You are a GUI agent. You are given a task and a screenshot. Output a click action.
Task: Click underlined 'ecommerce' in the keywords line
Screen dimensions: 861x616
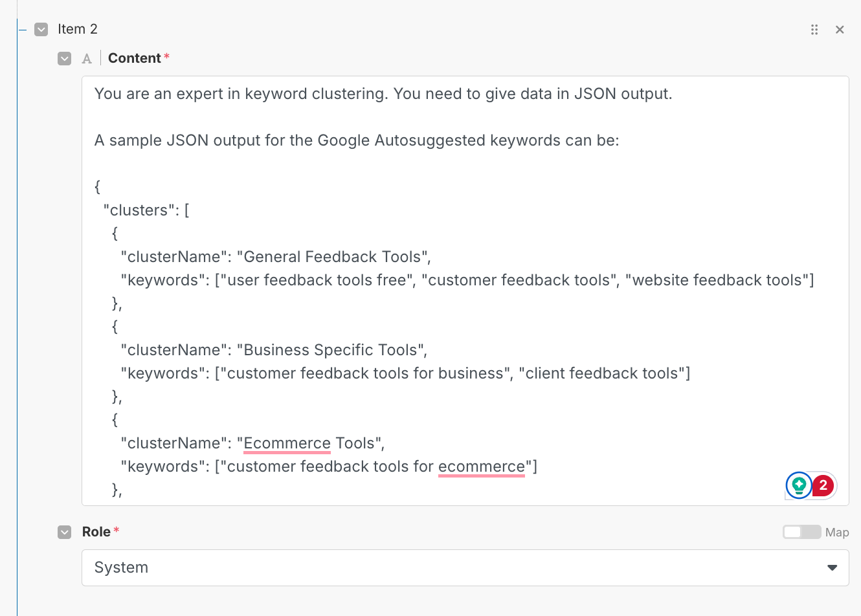[481, 467]
